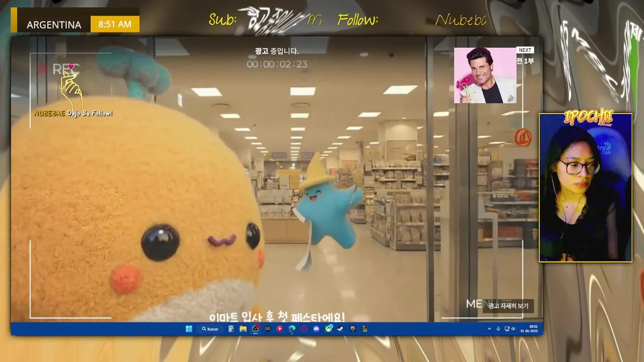Click the 광고 자세히 보기 button

[x=508, y=306]
